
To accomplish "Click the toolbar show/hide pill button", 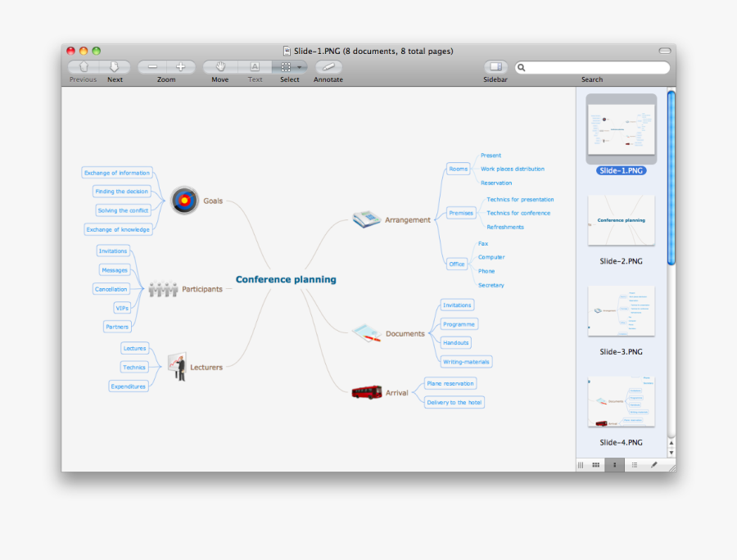I will click(x=664, y=51).
